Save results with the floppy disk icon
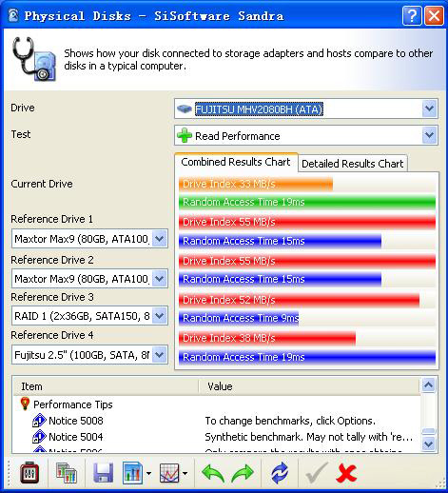The height and width of the screenshot is (493, 448). click(104, 474)
